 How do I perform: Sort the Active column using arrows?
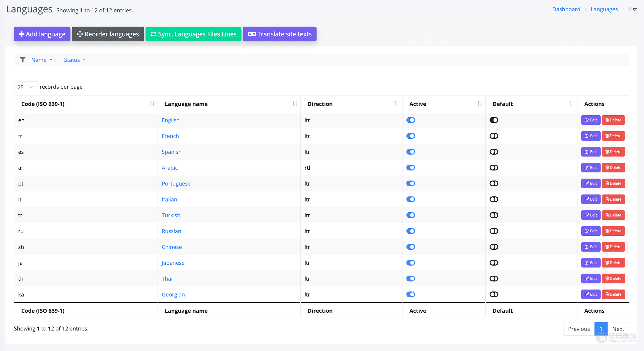(480, 104)
